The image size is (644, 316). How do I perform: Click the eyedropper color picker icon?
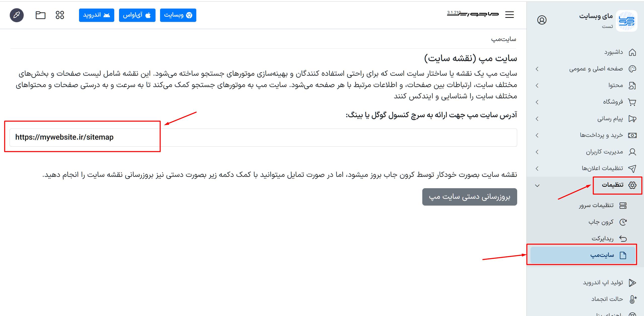(x=17, y=15)
